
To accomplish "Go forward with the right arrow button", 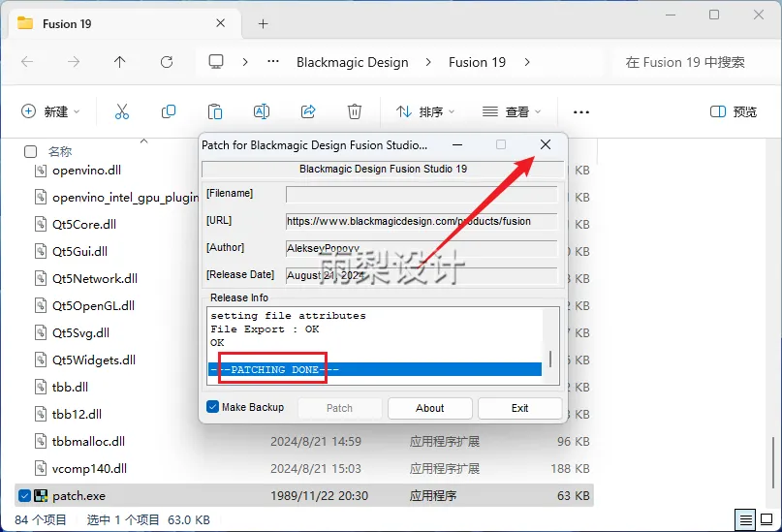I will point(74,62).
